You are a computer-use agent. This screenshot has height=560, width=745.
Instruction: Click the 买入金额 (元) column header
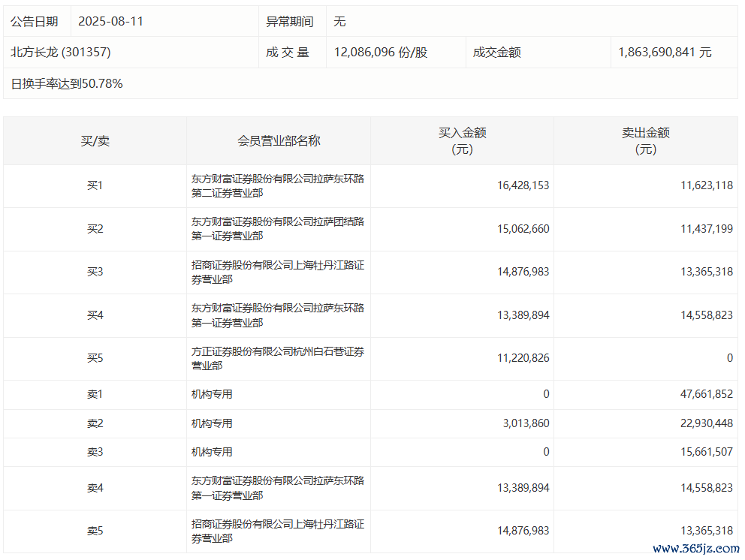pos(462,141)
